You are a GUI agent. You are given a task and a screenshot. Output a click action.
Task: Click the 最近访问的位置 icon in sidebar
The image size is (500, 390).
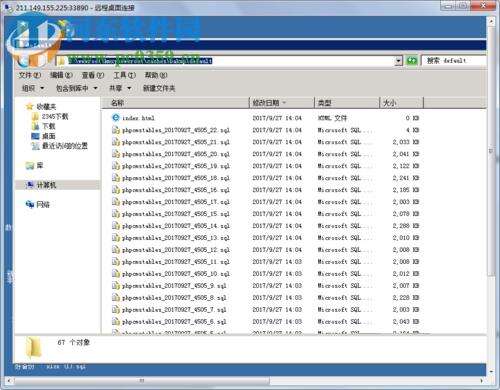tap(35, 146)
